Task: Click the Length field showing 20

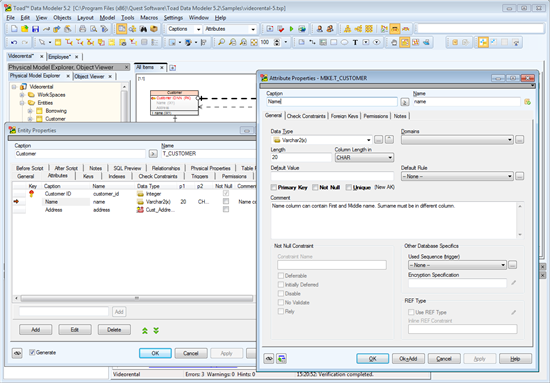Action: [301, 157]
